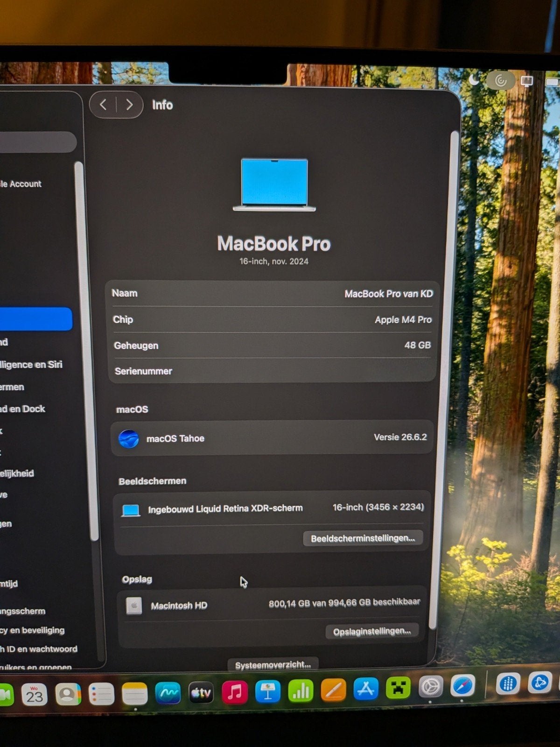Click the sidebar search field
This screenshot has width=560, height=747.
(x=37, y=142)
